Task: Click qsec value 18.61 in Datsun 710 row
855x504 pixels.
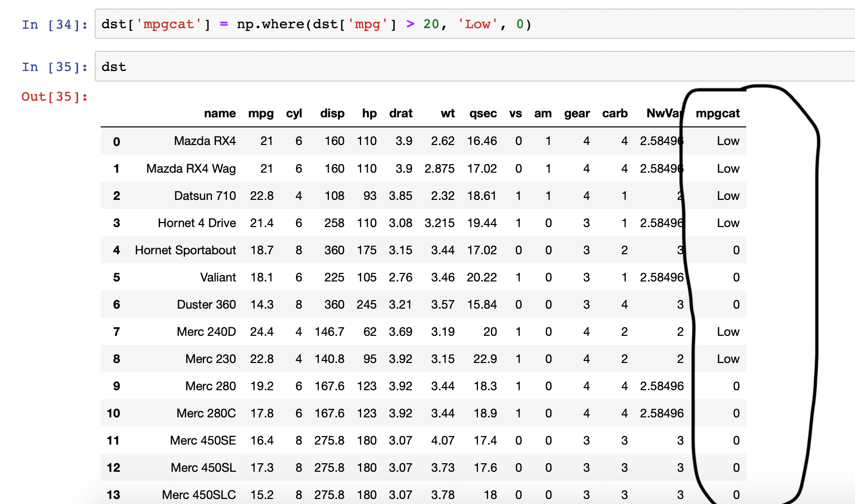Action: tap(482, 196)
